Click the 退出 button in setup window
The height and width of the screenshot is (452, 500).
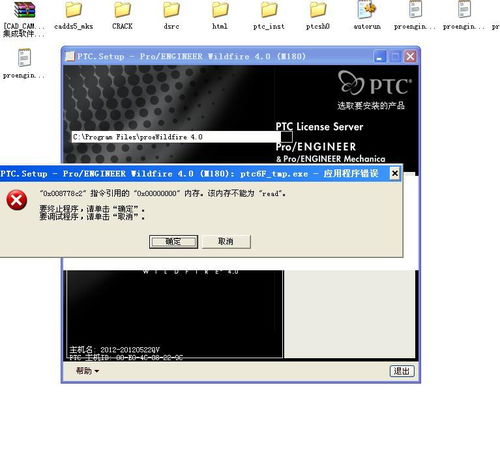402,371
